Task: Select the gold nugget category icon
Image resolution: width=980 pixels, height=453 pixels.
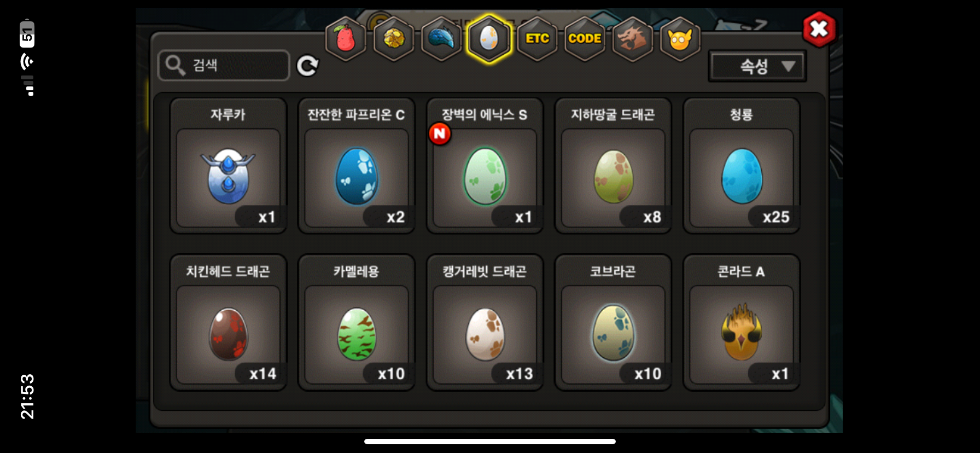Action: [x=394, y=39]
